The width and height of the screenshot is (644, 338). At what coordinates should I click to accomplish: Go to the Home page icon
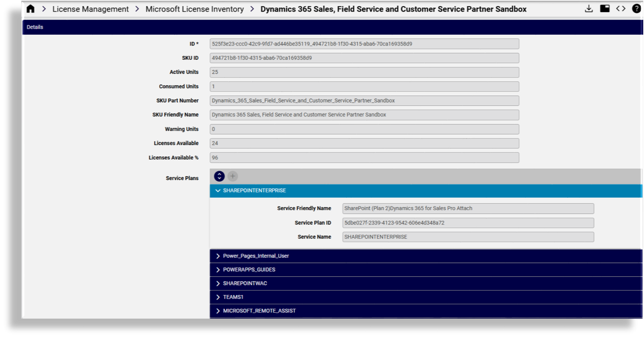point(30,9)
